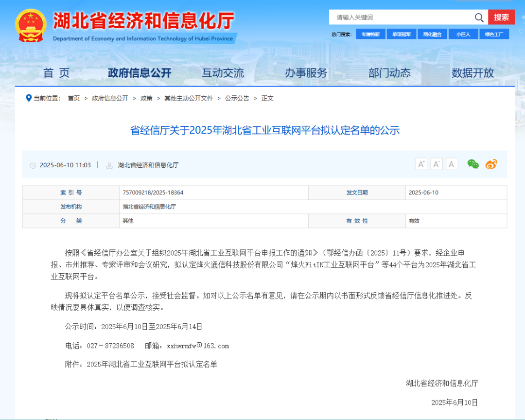Open the Weibo sharing icon
The image size is (525, 420).
coord(490,164)
